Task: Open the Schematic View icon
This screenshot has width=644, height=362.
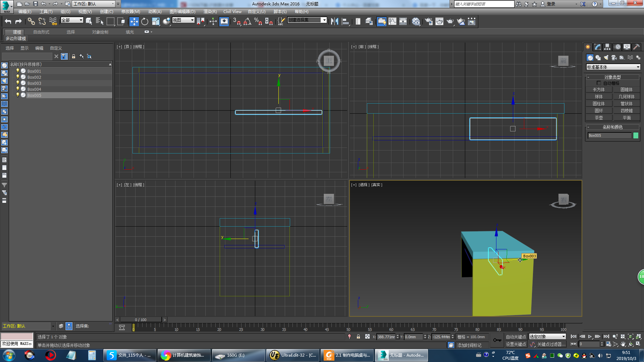Action: (x=403, y=21)
